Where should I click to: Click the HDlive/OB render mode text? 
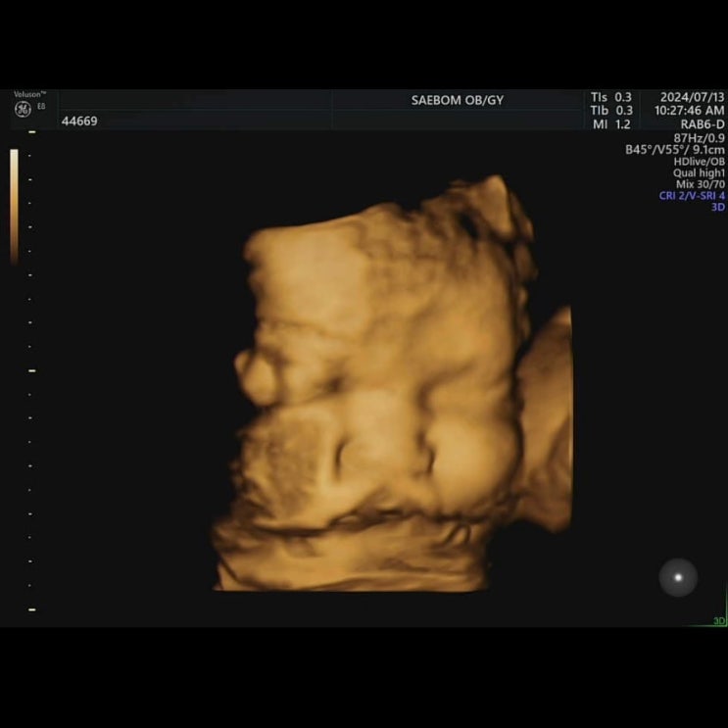700,161
